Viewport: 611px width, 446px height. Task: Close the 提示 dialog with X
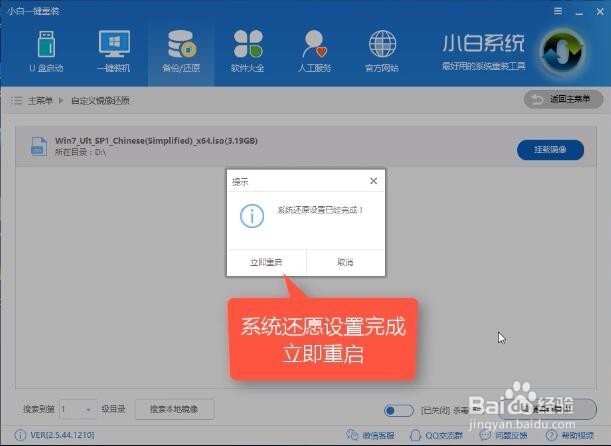[373, 181]
